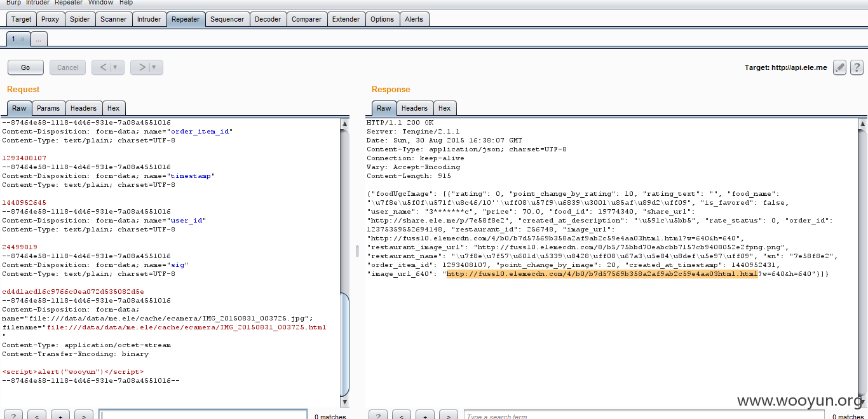Screen dimensions: 868x419
Task: Click Content-Length: 915 header line
Action: (409, 176)
